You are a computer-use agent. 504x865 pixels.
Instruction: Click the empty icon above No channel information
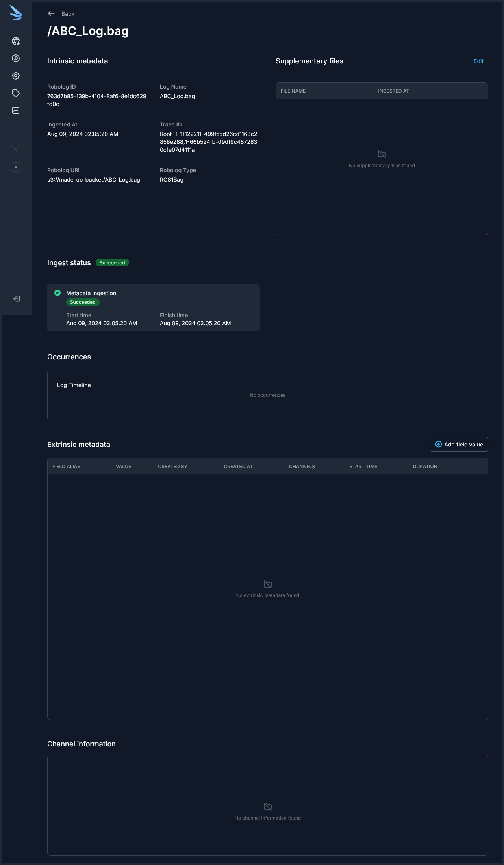tap(268, 807)
